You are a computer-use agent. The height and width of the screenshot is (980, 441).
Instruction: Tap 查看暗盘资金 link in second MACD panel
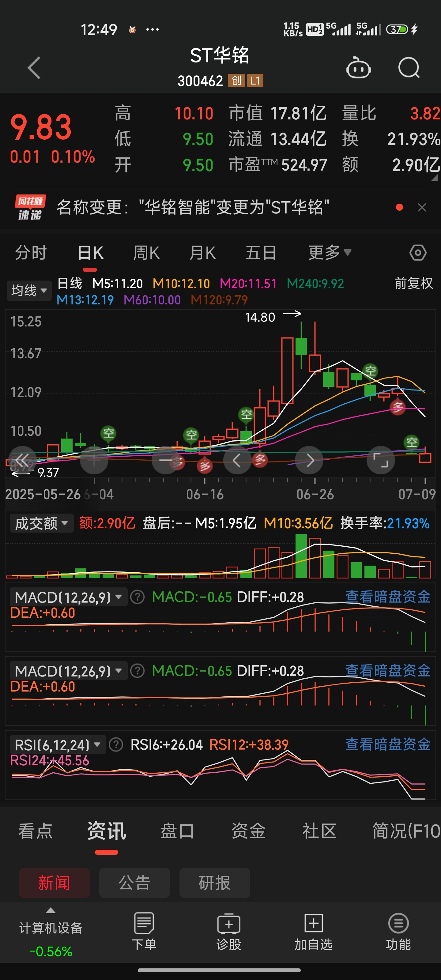(x=388, y=670)
